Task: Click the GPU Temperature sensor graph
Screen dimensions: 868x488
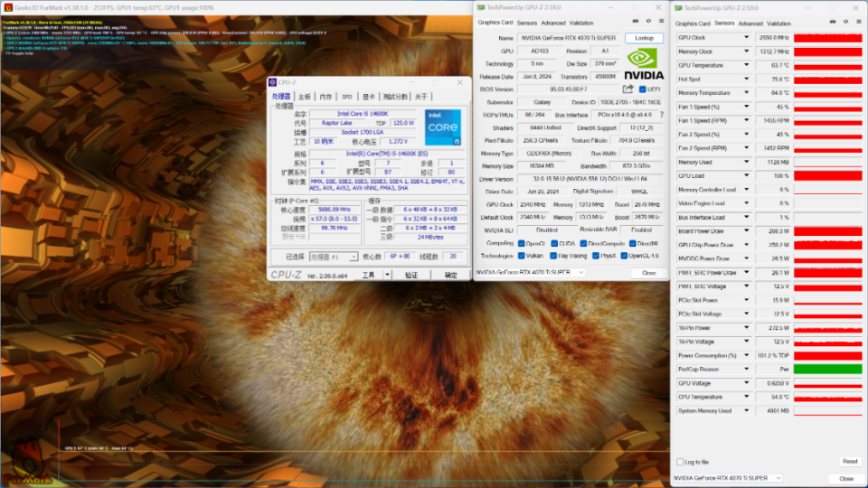Action: point(827,65)
